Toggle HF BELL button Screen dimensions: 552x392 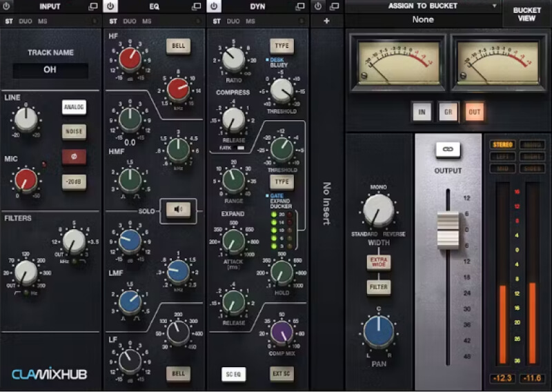178,46
